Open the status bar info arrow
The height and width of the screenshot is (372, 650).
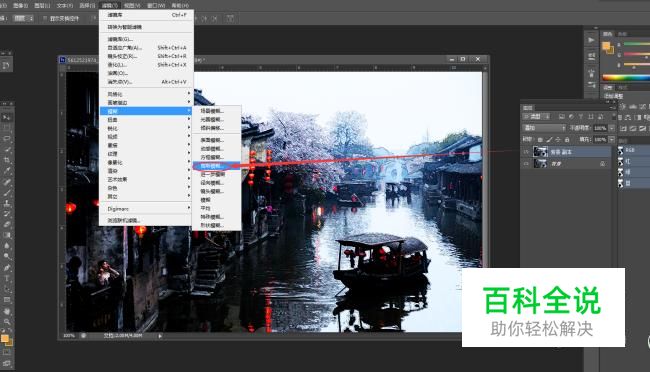[x=160, y=336]
